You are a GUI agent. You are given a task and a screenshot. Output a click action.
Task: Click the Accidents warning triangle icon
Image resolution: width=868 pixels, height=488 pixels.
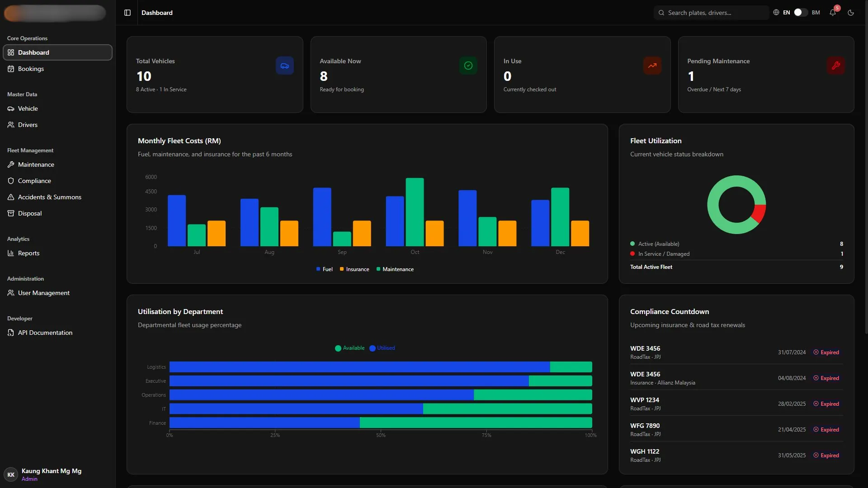(11, 197)
